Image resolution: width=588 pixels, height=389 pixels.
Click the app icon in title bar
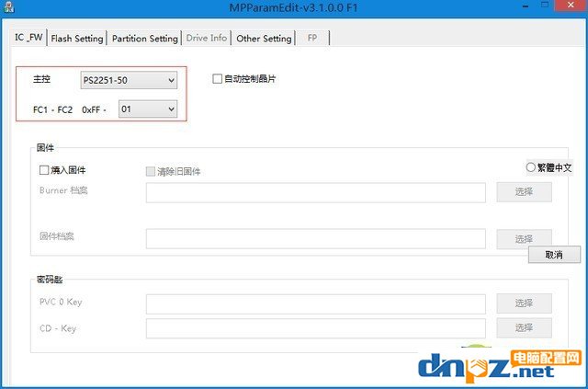pos(8,6)
